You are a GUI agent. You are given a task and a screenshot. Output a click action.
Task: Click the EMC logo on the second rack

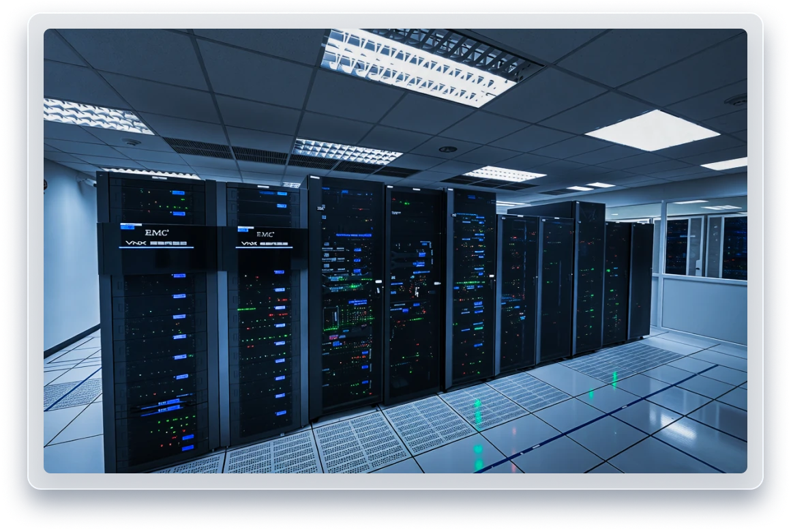point(265,233)
